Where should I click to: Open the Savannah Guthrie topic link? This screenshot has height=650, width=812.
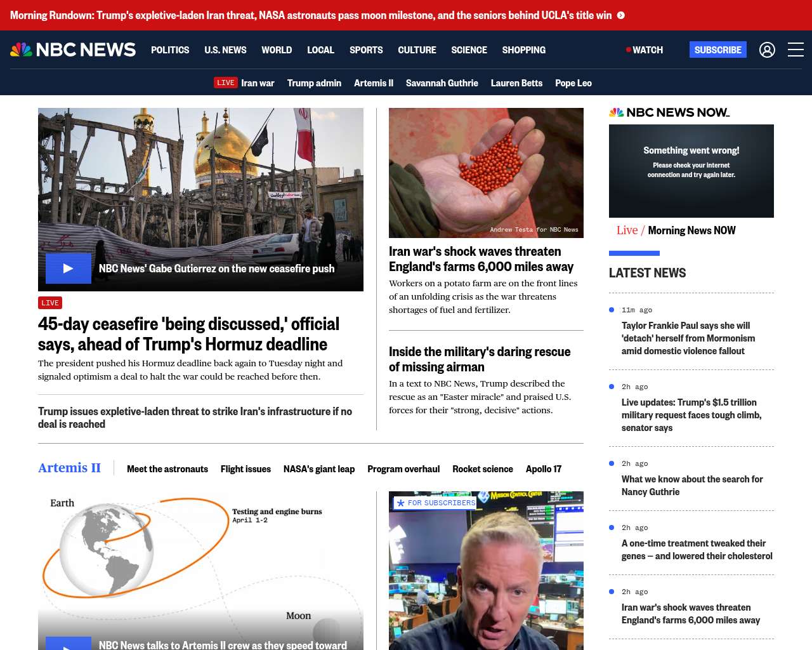(x=442, y=83)
